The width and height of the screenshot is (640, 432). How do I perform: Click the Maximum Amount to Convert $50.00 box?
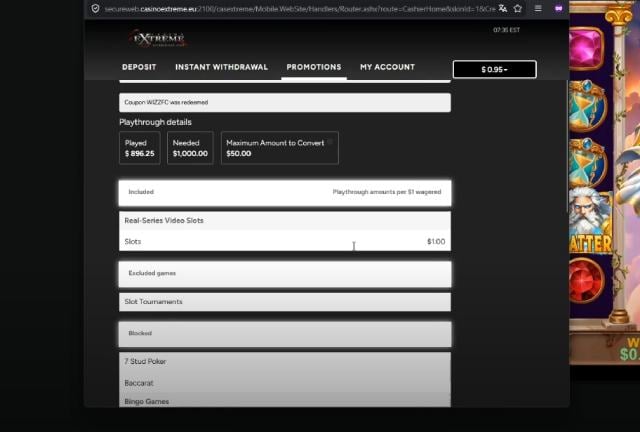(x=280, y=148)
